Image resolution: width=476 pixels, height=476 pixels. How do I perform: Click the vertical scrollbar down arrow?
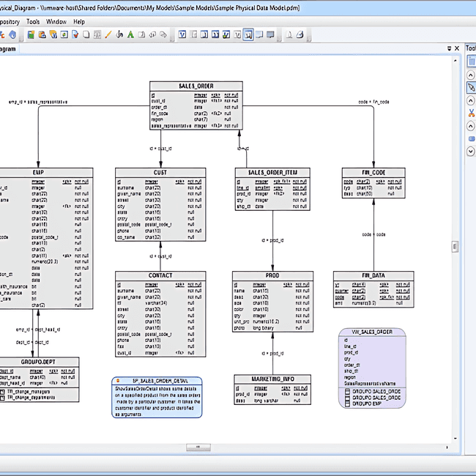tap(455, 439)
